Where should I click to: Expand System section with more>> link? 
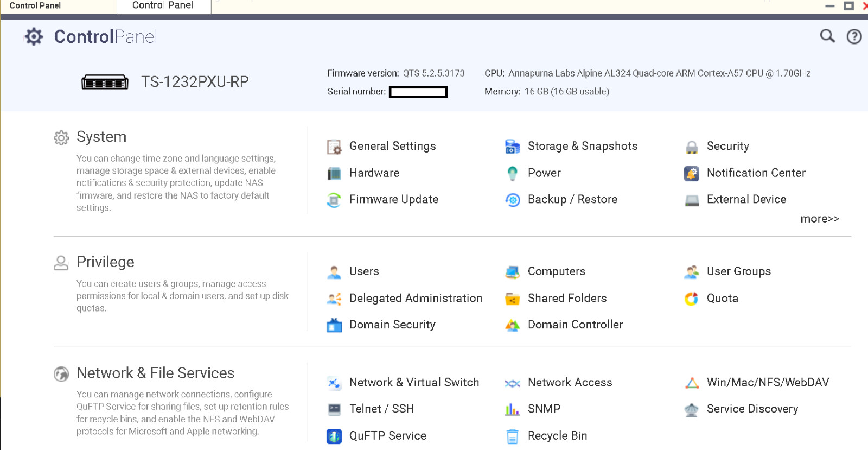[819, 219]
